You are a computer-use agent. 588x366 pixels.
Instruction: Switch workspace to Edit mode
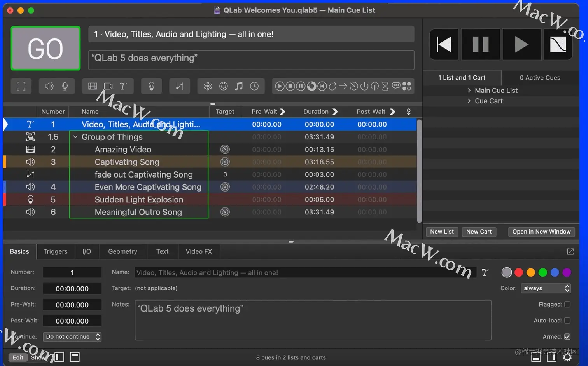18,357
